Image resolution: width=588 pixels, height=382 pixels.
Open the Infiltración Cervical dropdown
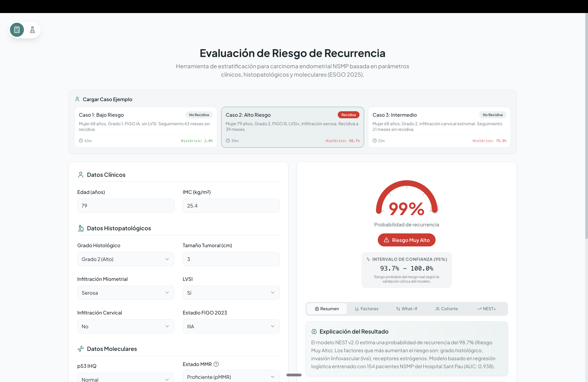point(125,326)
